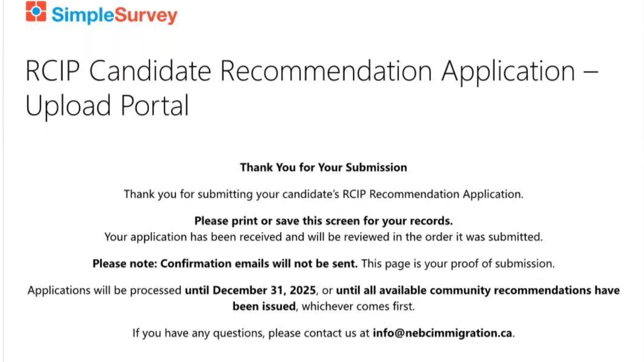Click the bold "been issued" text
Viewport: 644px width, 362px height.
tap(264, 306)
